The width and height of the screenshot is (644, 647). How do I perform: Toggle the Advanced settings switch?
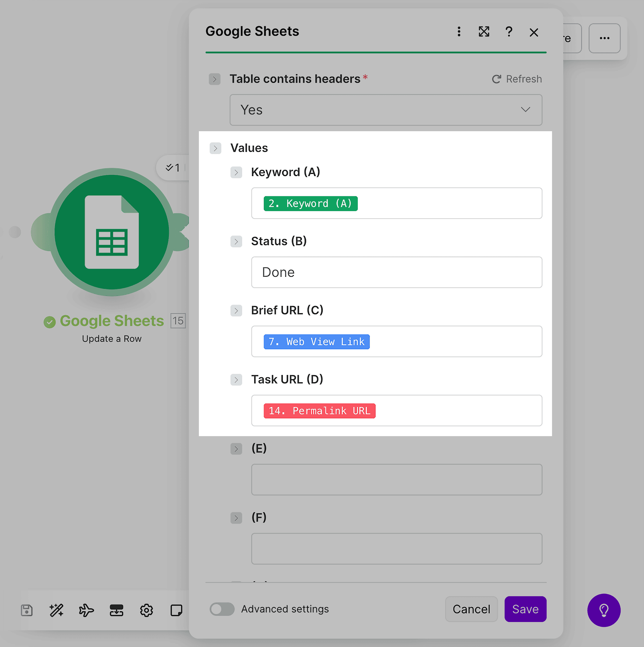tap(222, 609)
